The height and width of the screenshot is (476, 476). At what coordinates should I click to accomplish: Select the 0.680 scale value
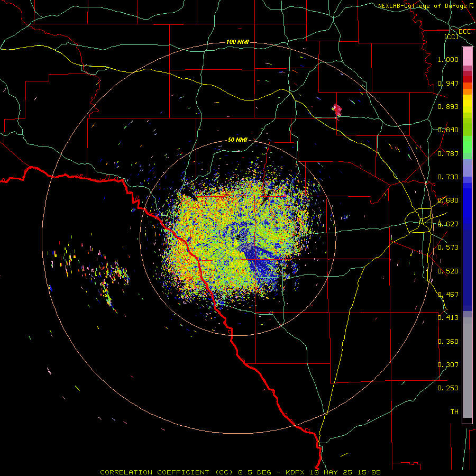point(448,200)
